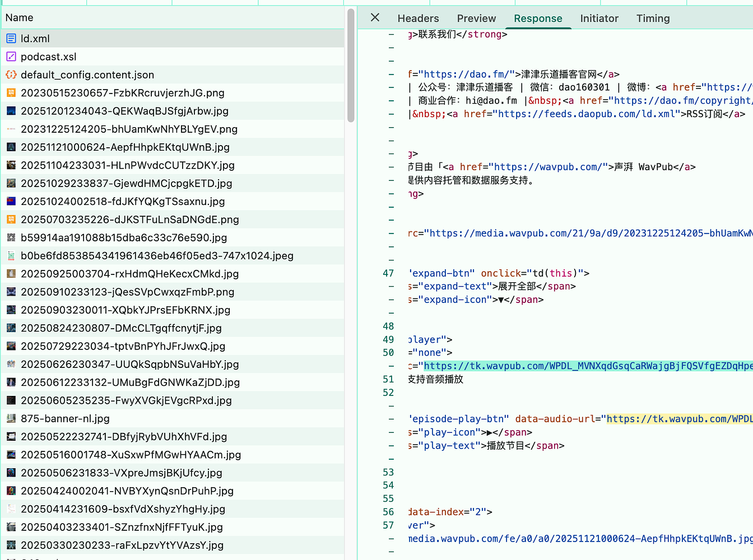Select the Response tab
Screen dimensions: 753x560
coord(538,18)
